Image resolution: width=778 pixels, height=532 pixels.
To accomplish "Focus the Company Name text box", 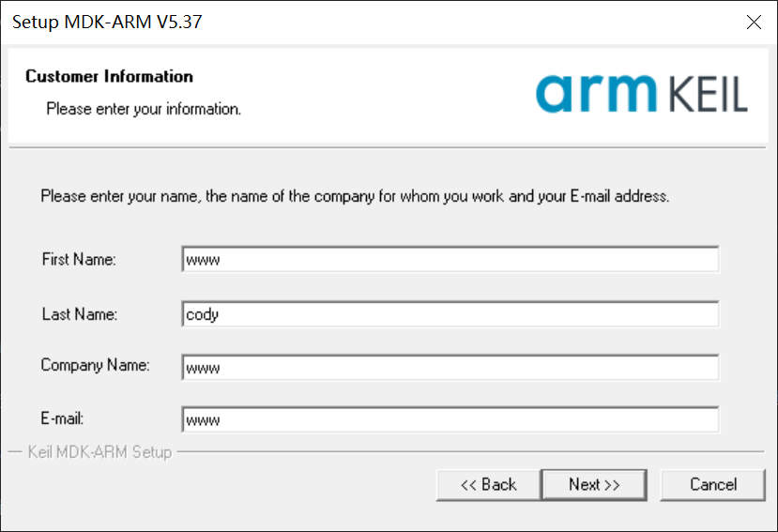I will (x=450, y=368).
